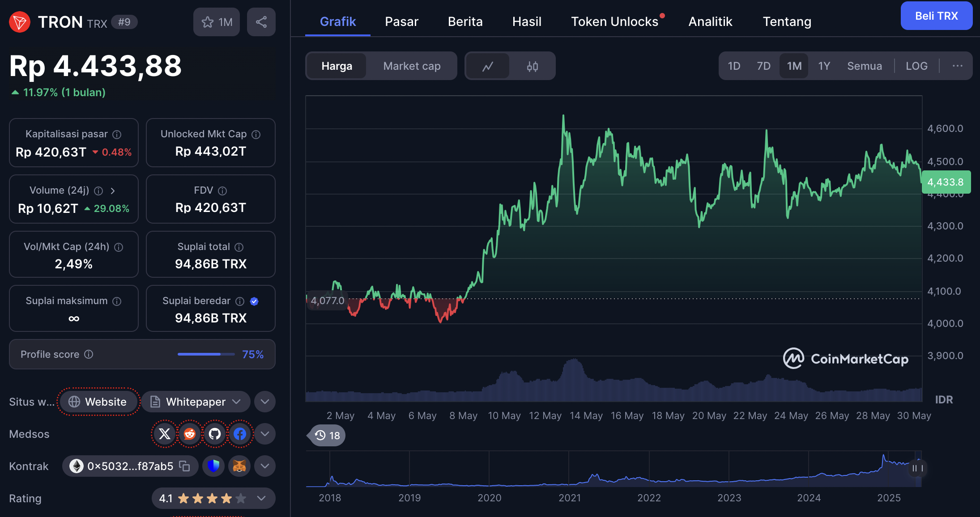Screen dimensions: 980x517
Task: Switch to candlestick chart view
Action: pos(533,66)
